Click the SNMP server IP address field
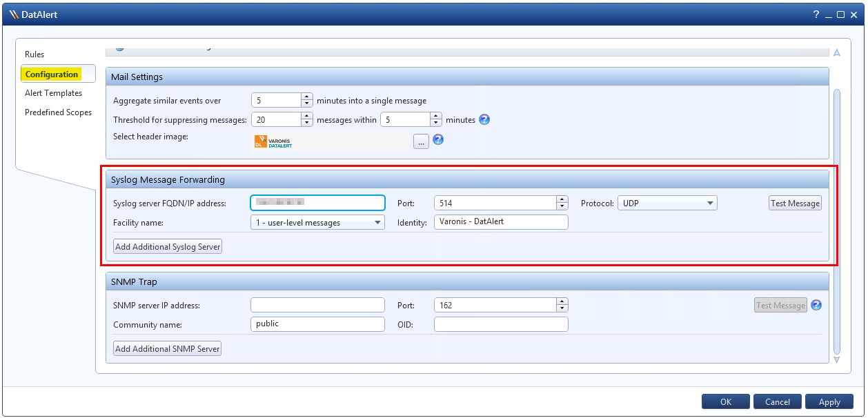868x418 pixels. click(317, 305)
